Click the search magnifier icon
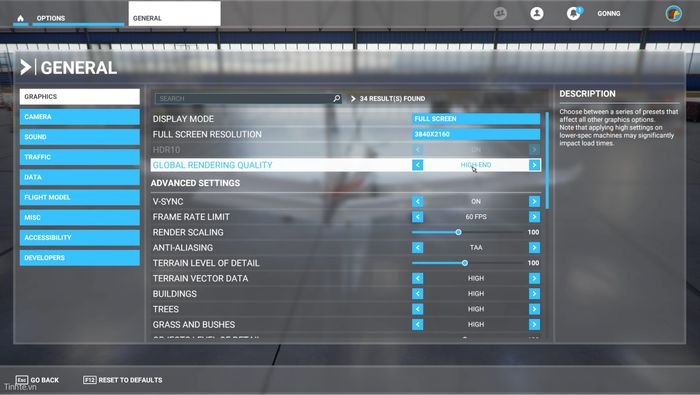Viewport: 700px width, 395px height. 337,98
